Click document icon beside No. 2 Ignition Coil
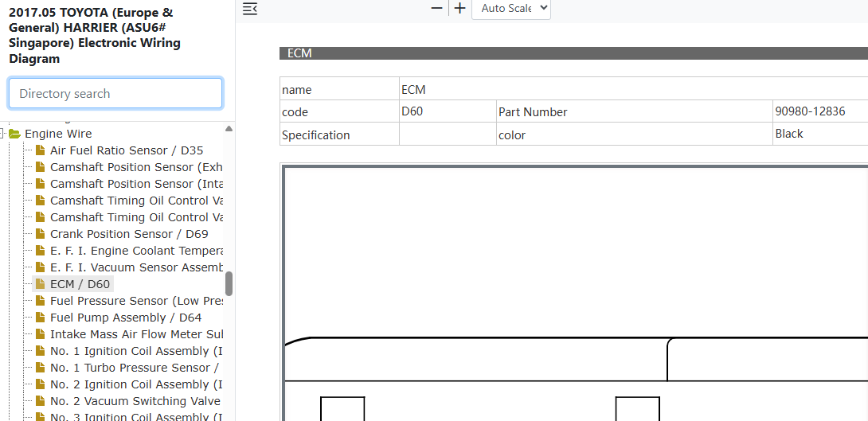The image size is (868, 421). click(40, 384)
